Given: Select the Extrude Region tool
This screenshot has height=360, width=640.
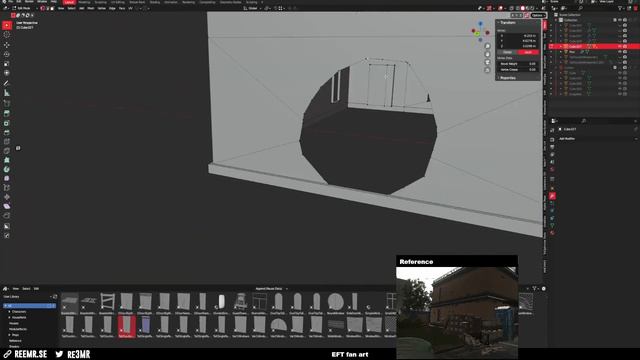Looking at the screenshot, I should click(7, 113).
